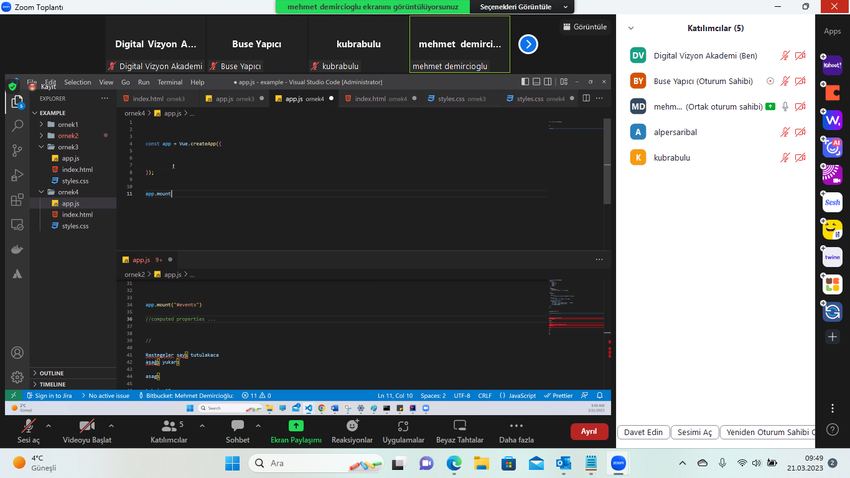Screen dimensions: 850x478
Task: Toggle primary sidebar layout icon in VS Code
Action: [x=525, y=82]
